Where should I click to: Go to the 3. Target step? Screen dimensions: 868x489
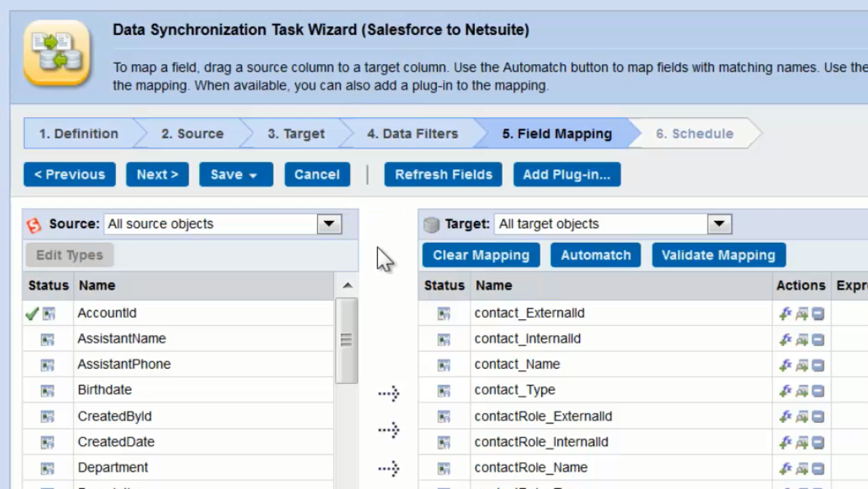pyautogui.click(x=296, y=133)
